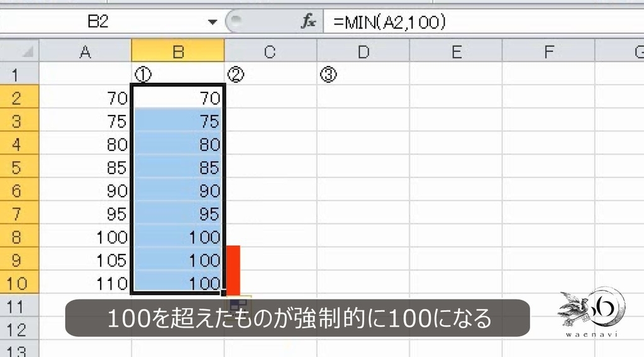Click cell A6 with value 90
The image size is (644, 357).
point(86,189)
